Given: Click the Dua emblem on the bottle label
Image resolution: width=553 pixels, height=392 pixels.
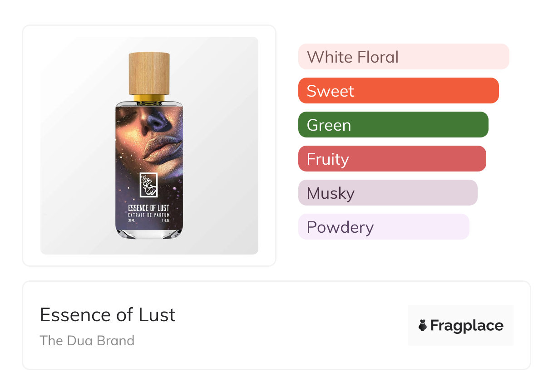Looking at the screenshot, I should point(148,185).
